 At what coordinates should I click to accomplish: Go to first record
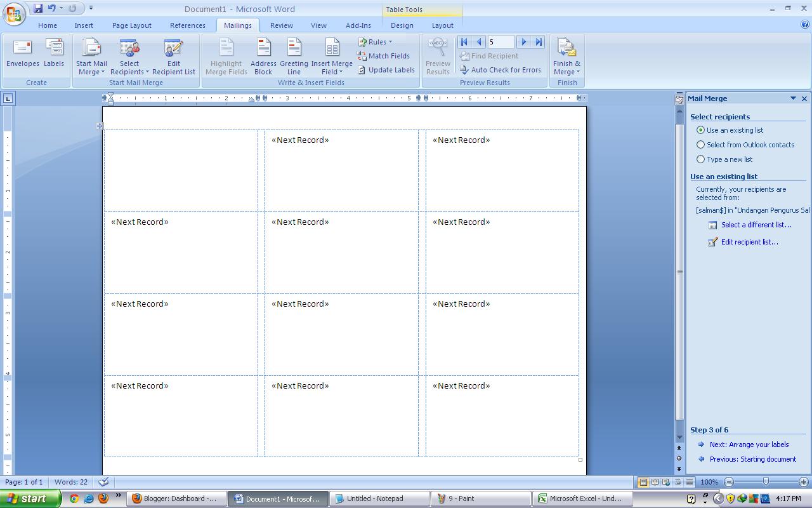(x=464, y=42)
